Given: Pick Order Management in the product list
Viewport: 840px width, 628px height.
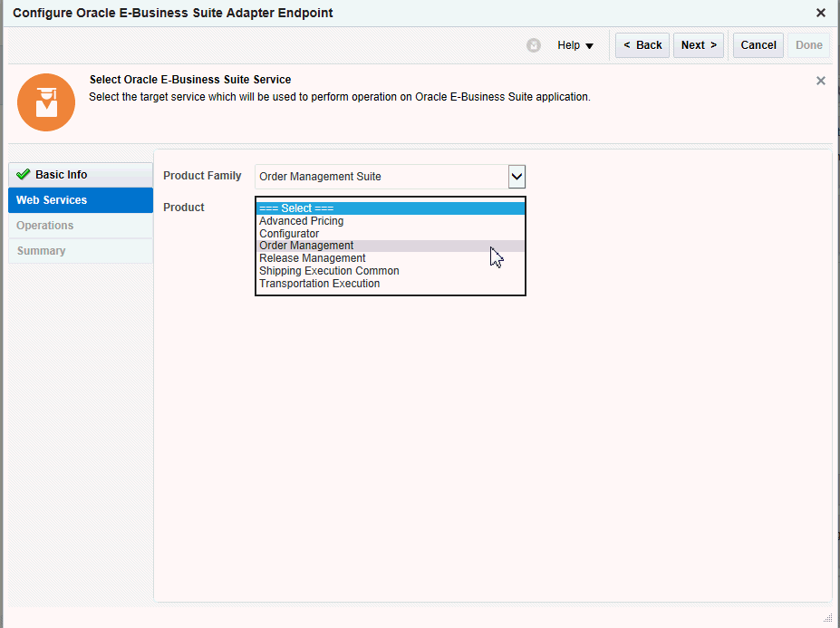Looking at the screenshot, I should (x=391, y=246).
